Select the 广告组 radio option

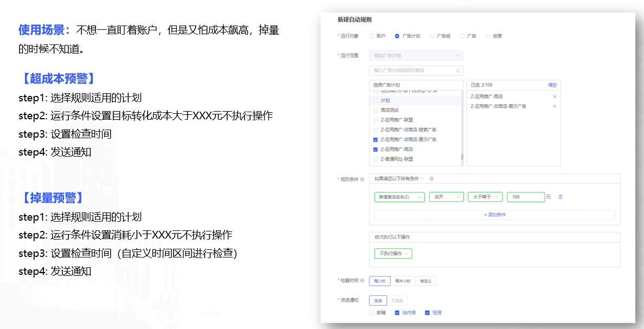tap(432, 36)
